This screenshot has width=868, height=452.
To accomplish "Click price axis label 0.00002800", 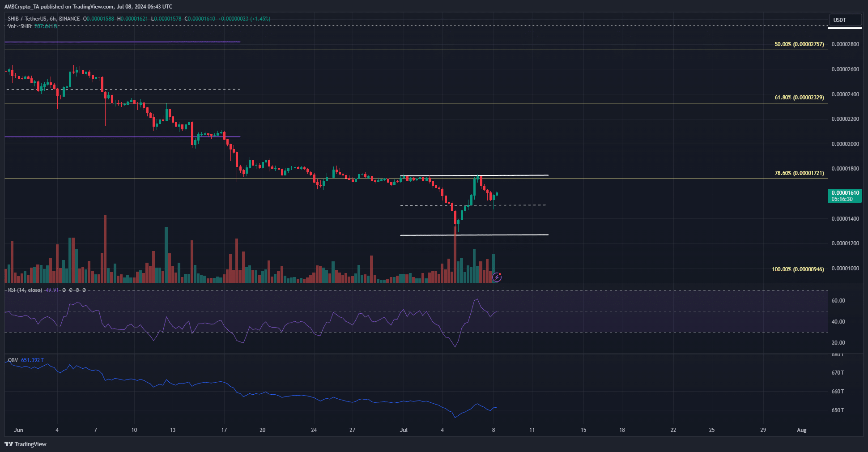I will pos(845,44).
